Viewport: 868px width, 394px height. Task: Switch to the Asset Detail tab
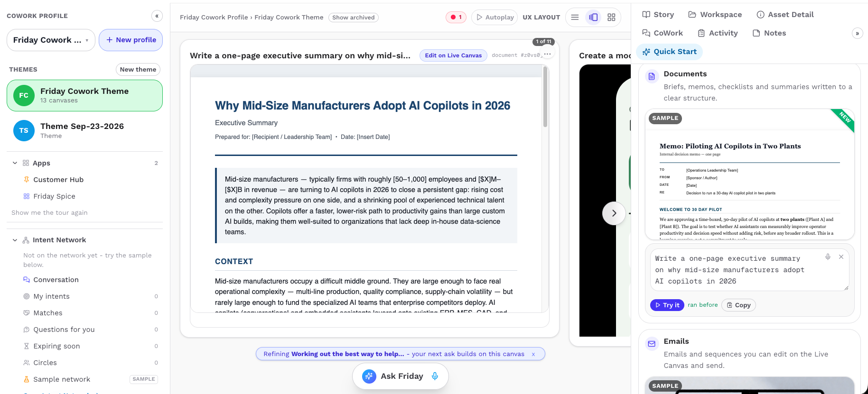point(785,15)
